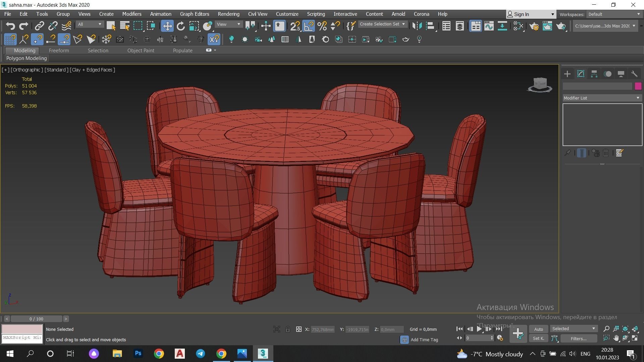Click the time slider 0 / 100
This screenshot has height=362, width=644.
pyautogui.click(x=36, y=319)
